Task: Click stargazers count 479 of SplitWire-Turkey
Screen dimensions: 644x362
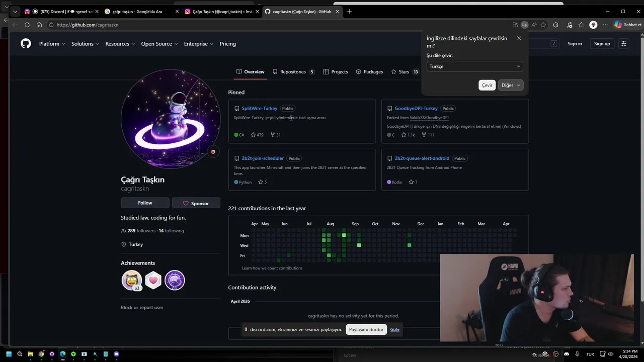Action: [x=257, y=135]
